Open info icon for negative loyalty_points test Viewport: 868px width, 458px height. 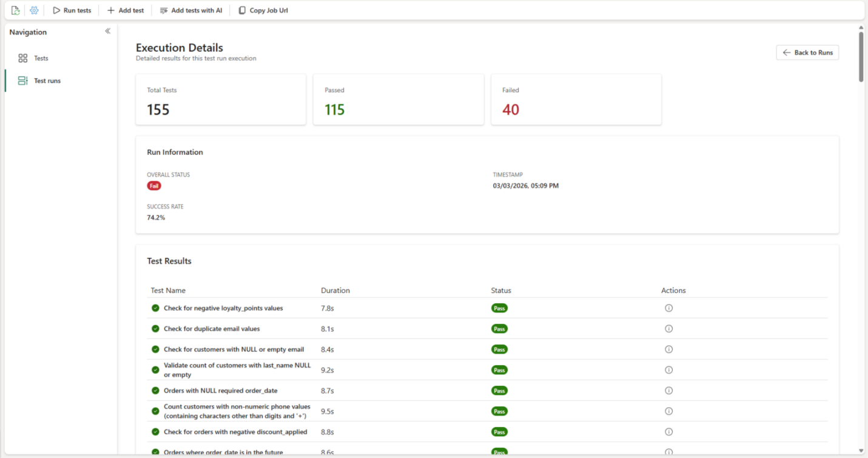pos(668,308)
